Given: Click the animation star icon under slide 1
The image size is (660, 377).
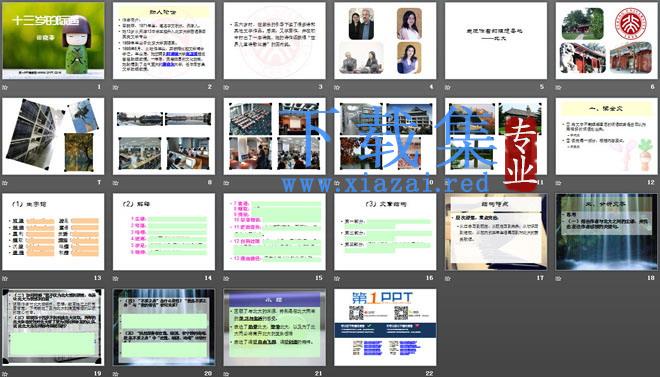Looking at the screenshot, I should click(5, 88).
